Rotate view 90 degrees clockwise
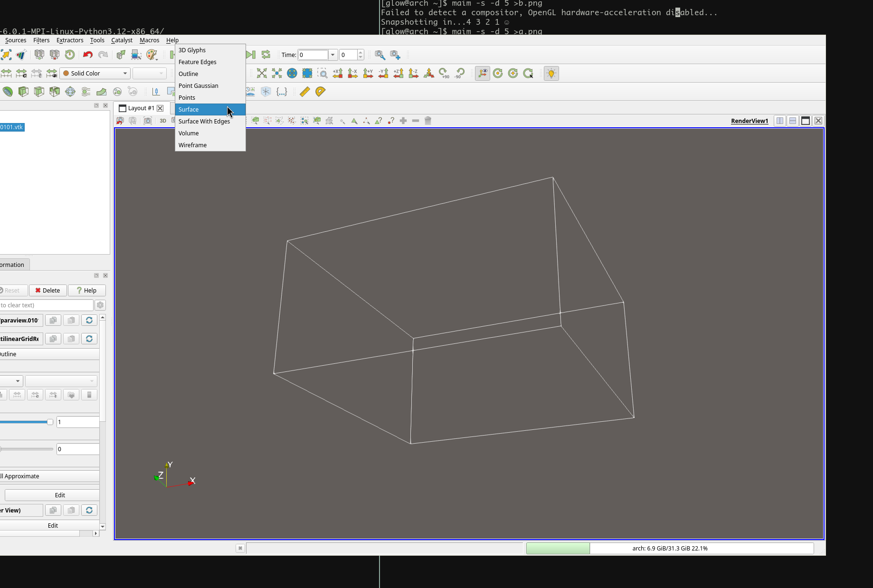 point(444,73)
